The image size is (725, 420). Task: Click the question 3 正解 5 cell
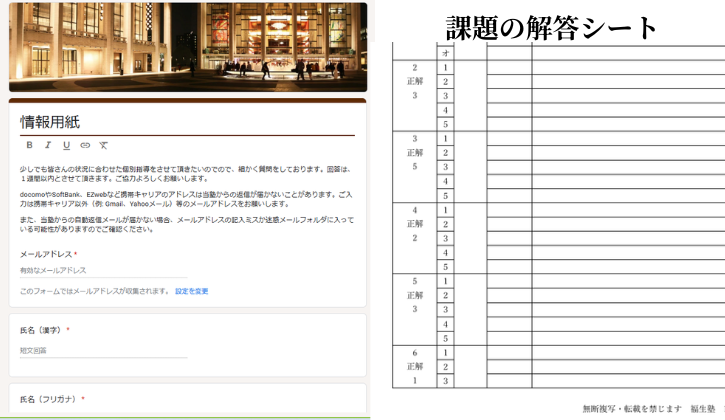pyautogui.click(x=415, y=167)
